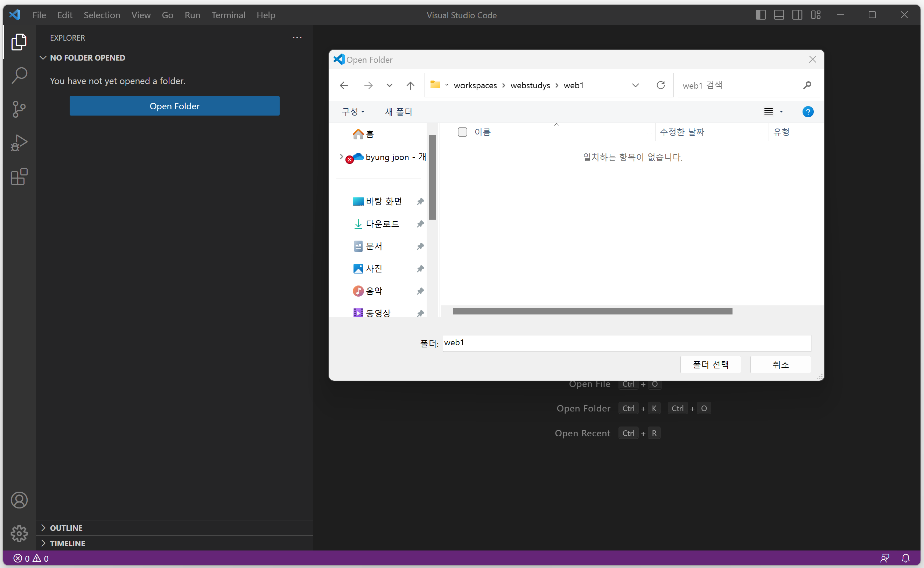Expand the TIMELINE section
The width and height of the screenshot is (924, 568).
[68, 543]
